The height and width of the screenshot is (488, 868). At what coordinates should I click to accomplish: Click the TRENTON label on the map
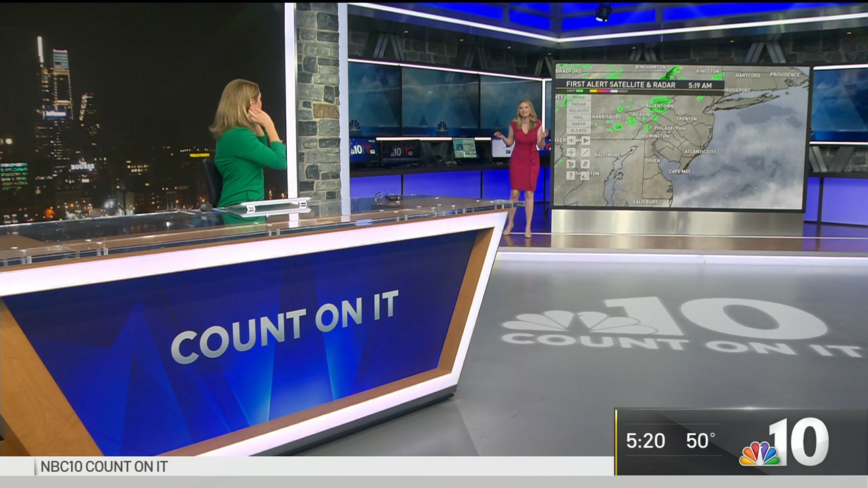686,119
